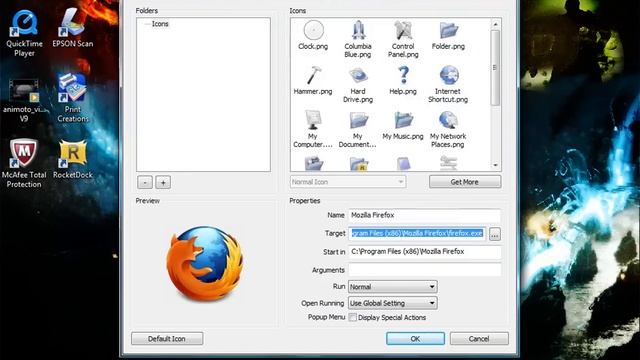
Task: Click the Firefox preview image
Action: (205, 264)
